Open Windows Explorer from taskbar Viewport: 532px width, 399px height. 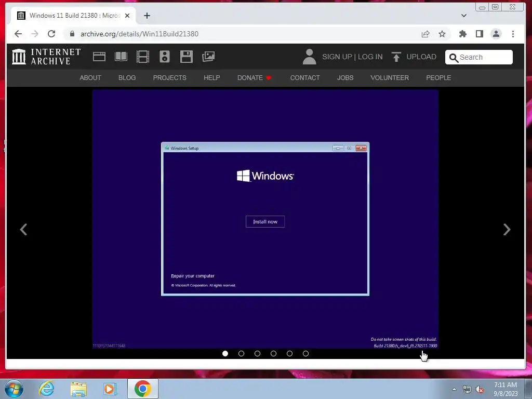pos(78,389)
